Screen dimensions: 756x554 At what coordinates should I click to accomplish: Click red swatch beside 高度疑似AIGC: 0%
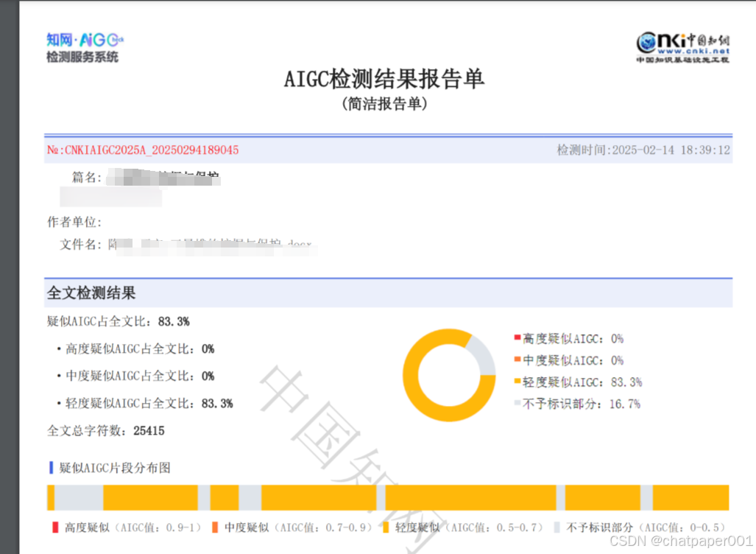[517, 337]
